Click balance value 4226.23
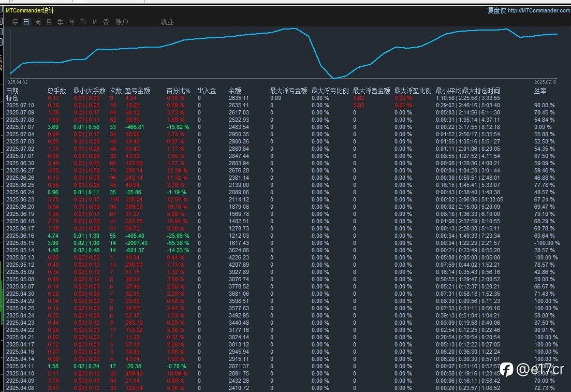Screen dimensions: 571x392 pyautogui.click(x=239, y=257)
